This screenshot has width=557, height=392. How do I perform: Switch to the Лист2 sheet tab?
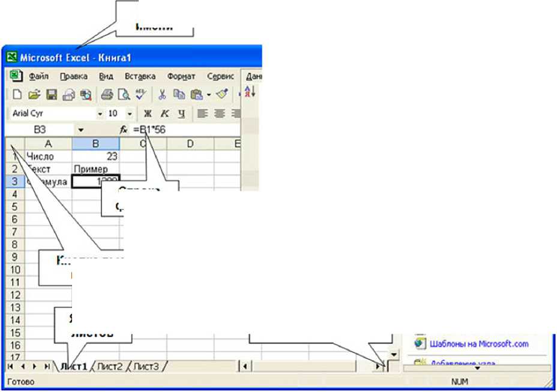coord(109,366)
